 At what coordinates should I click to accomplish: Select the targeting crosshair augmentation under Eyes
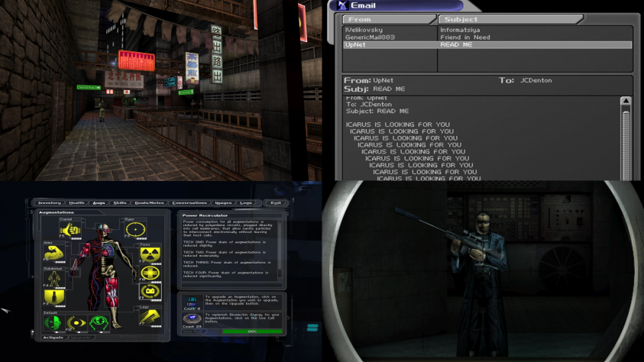135,230
